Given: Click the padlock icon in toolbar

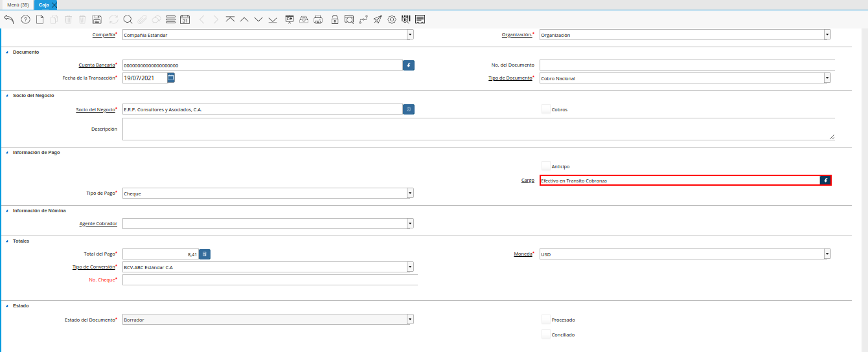Looking at the screenshot, I should pos(335,19).
